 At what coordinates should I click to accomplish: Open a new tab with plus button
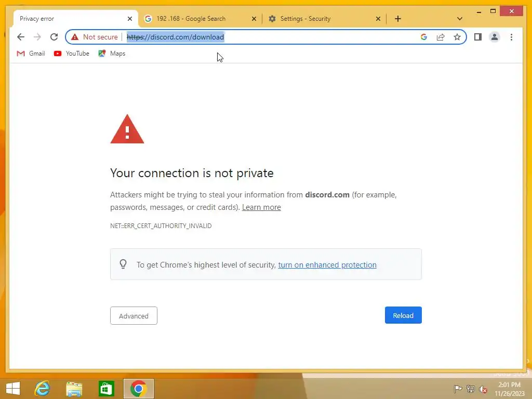[398, 19]
